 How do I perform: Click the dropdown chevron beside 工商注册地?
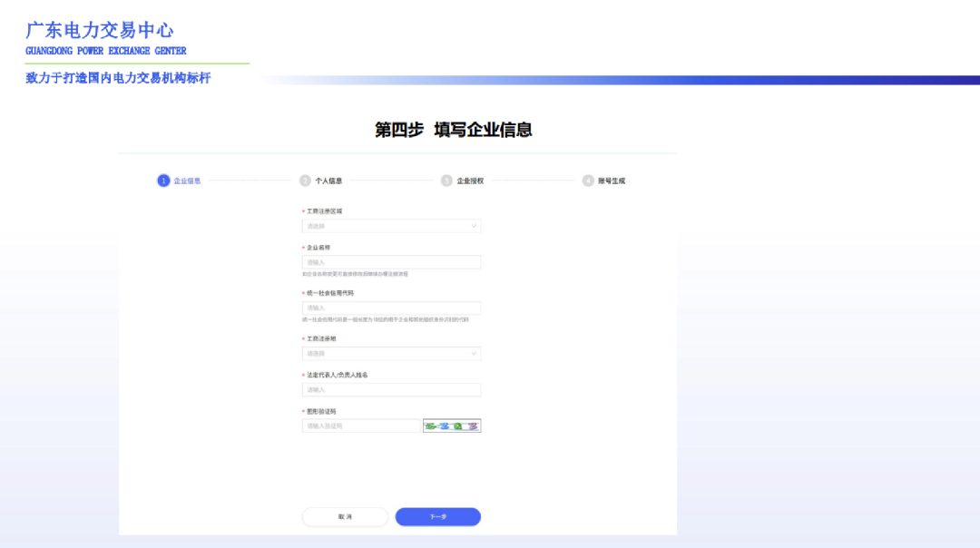(473, 354)
